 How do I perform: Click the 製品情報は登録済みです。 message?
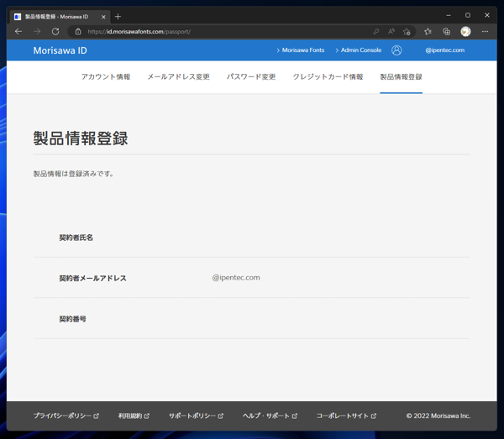click(74, 174)
